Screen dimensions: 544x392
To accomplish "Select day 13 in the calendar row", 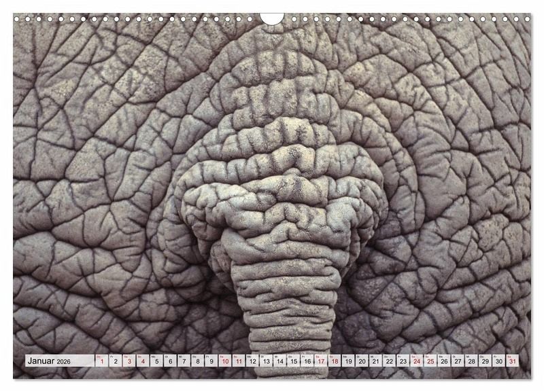I will click(x=266, y=361).
